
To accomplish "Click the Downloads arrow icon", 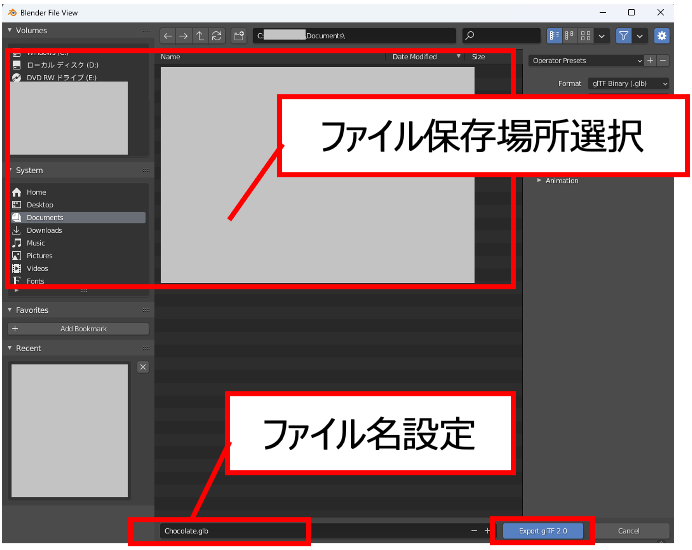I will 17,230.
